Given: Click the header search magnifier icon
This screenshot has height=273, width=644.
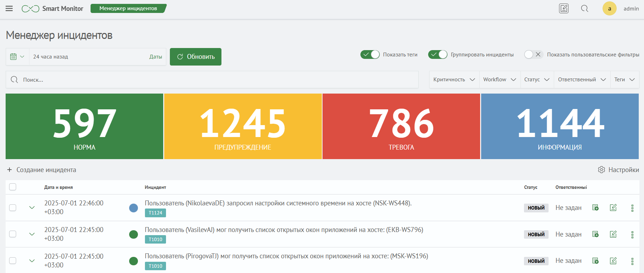Looking at the screenshot, I should click(x=584, y=8).
